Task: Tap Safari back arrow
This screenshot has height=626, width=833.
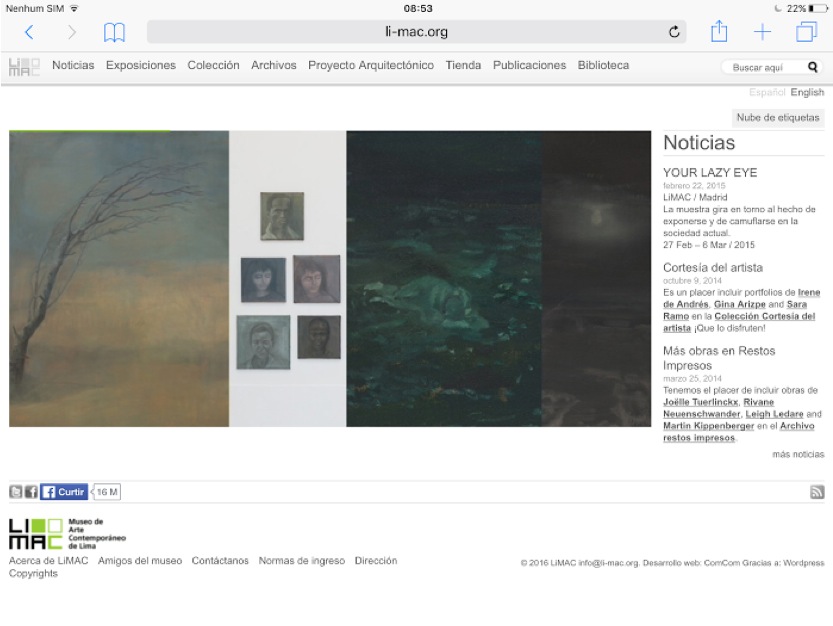Action: pyautogui.click(x=29, y=32)
